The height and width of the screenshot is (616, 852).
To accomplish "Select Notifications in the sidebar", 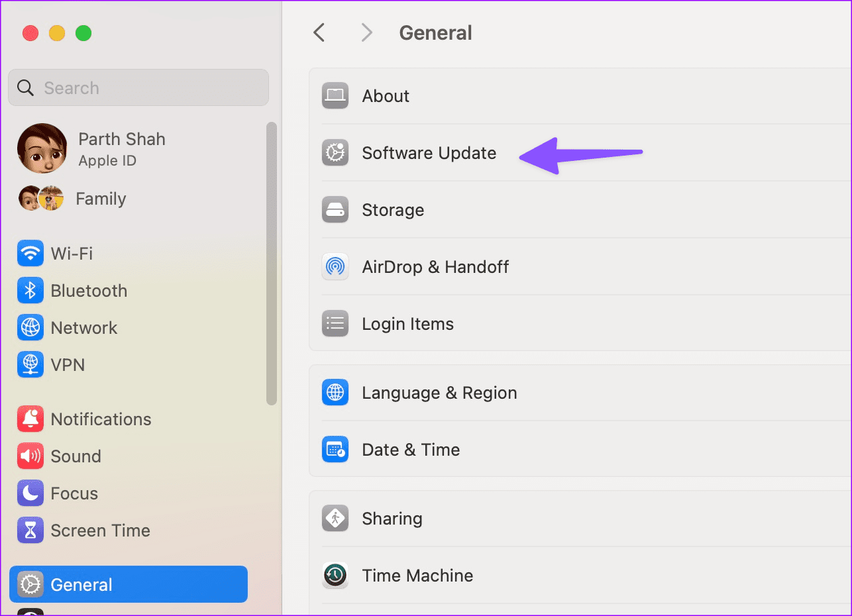I will point(129,419).
